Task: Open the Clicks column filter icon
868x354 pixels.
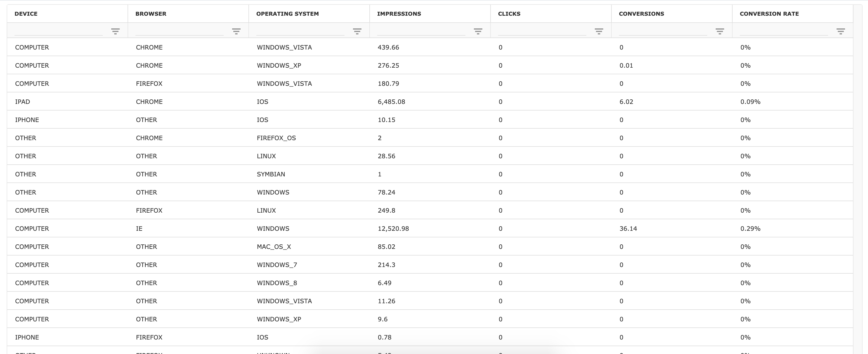Action: click(599, 31)
